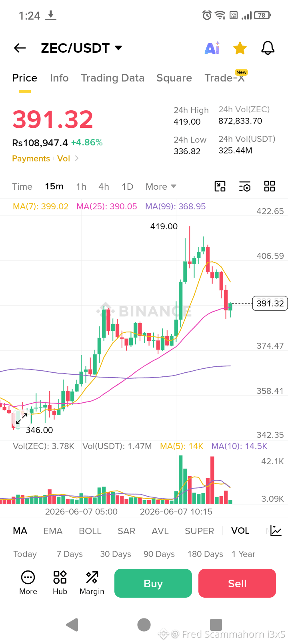This screenshot has height=644, width=288.
Task: Tap the battery indicator icon
Action: 262,16
